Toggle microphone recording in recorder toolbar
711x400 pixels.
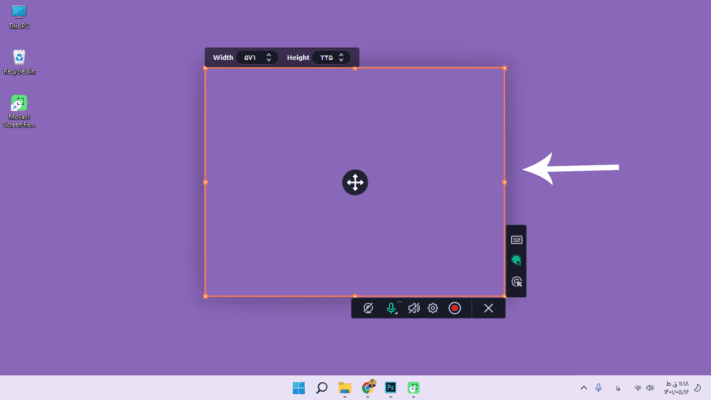click(x=391, y=308)
